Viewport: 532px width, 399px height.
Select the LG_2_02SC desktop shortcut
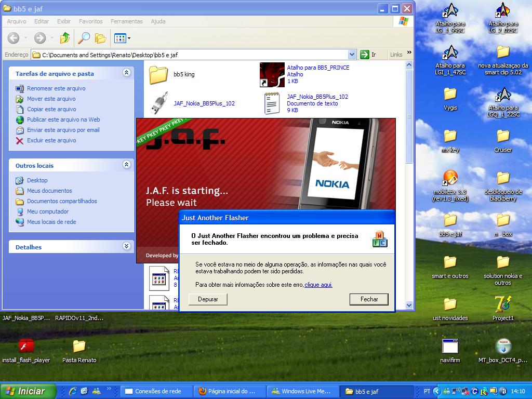503,18
